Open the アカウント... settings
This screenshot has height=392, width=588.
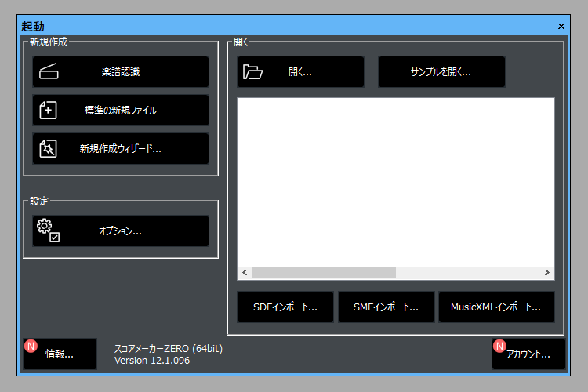(x=528, y=354)
